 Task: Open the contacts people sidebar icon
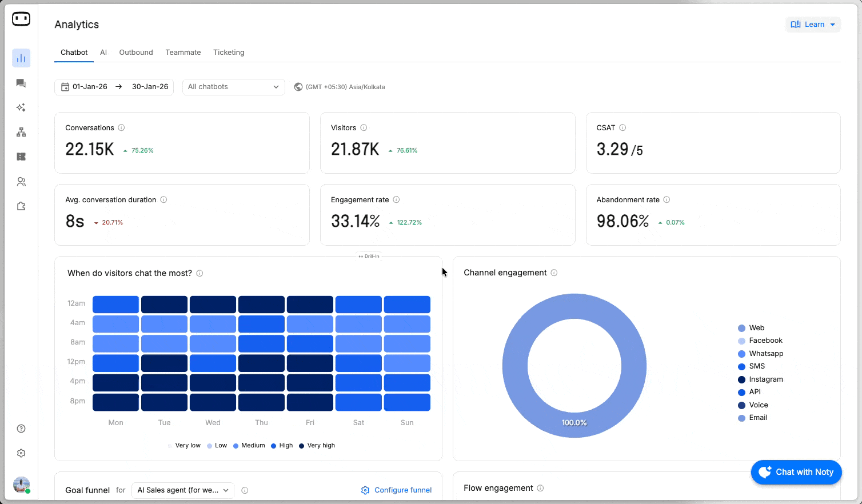[x=21, y=182]
